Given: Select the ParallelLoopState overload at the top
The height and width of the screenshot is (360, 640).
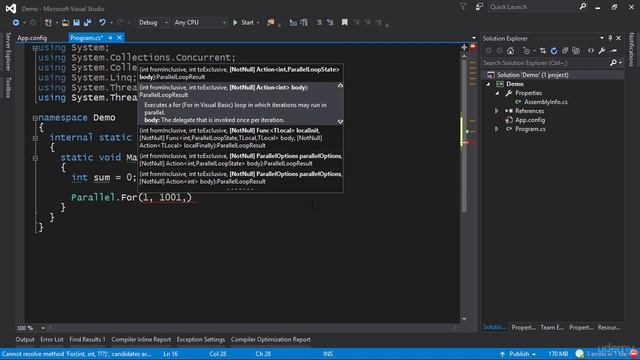Looking at the screenshot, I should click(x=240, y=73).
